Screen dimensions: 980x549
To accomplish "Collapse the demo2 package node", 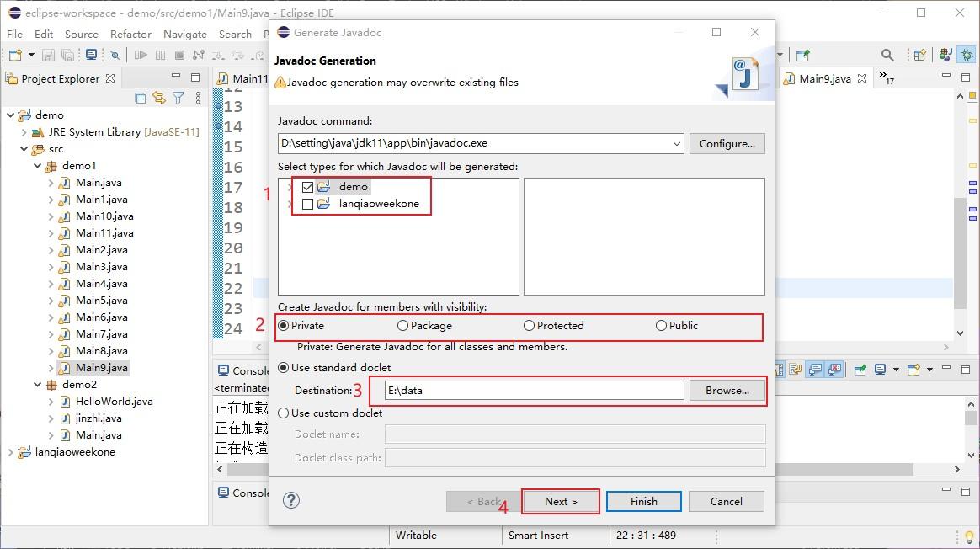I will (38, 385).
